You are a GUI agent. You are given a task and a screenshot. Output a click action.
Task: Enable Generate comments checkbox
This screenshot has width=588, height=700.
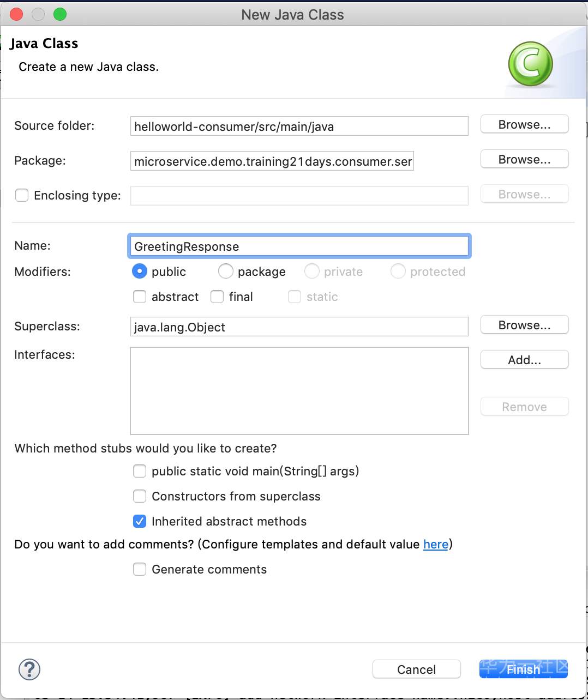[x=140, y=569]
